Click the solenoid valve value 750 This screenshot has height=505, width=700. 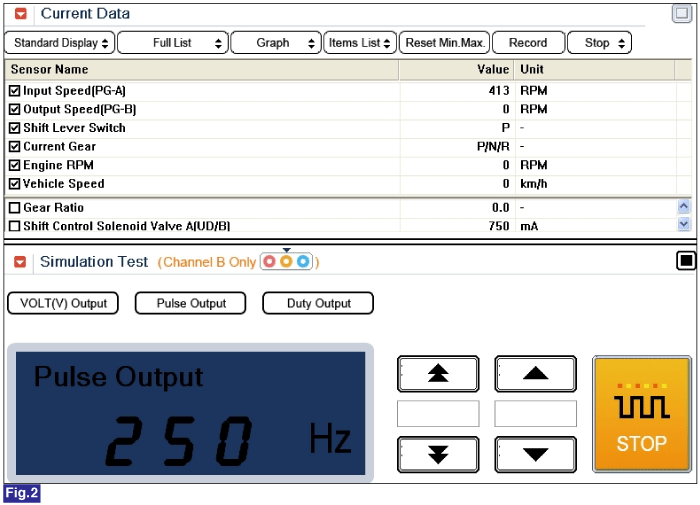click(x=499, y=226)
